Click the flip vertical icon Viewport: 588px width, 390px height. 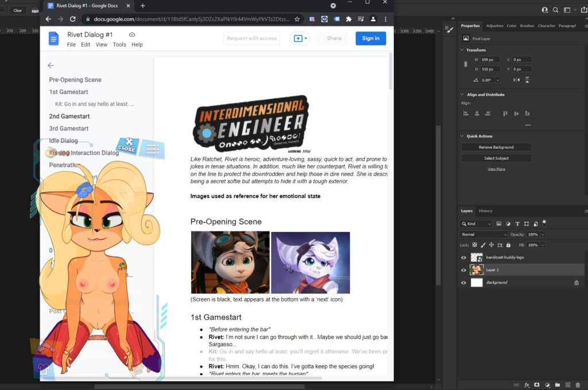(527, 80)
